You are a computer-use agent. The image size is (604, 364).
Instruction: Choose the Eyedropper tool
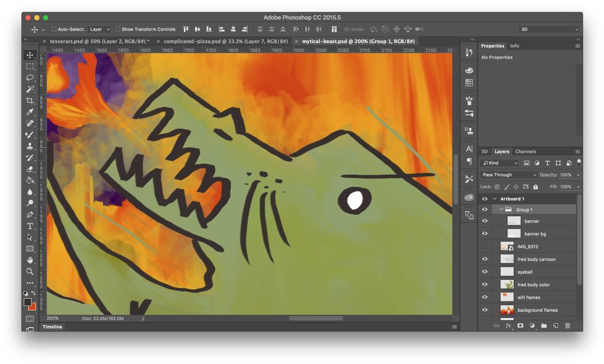point(30,112)
